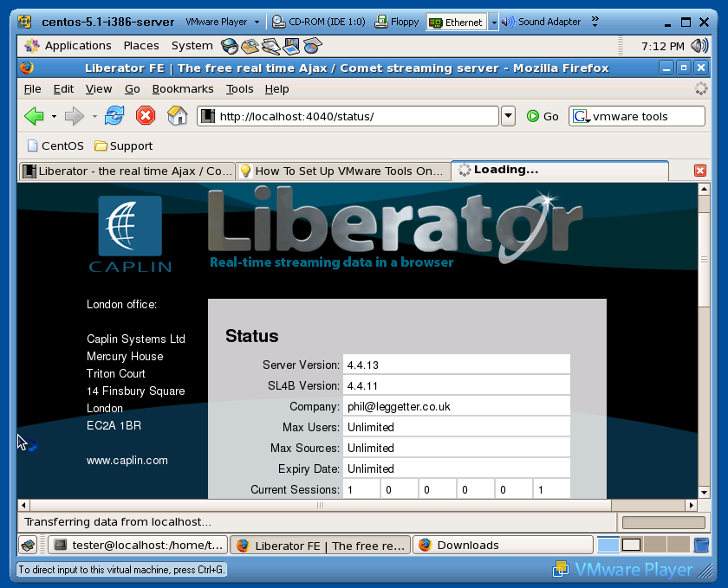Image resolution: width=728 pixels, height=588 pixels.
Task: Click the horizontal scrollbar right arrow
Action: [692, 505]
